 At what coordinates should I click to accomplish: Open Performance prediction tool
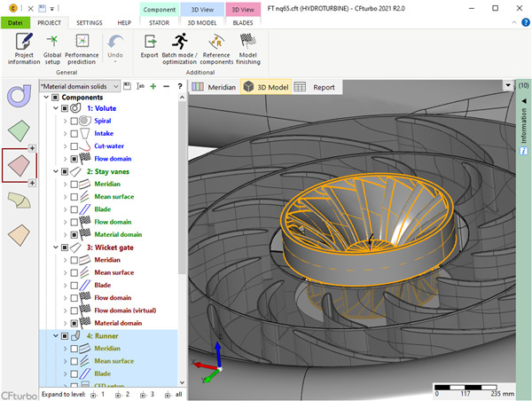pos(82,49)
